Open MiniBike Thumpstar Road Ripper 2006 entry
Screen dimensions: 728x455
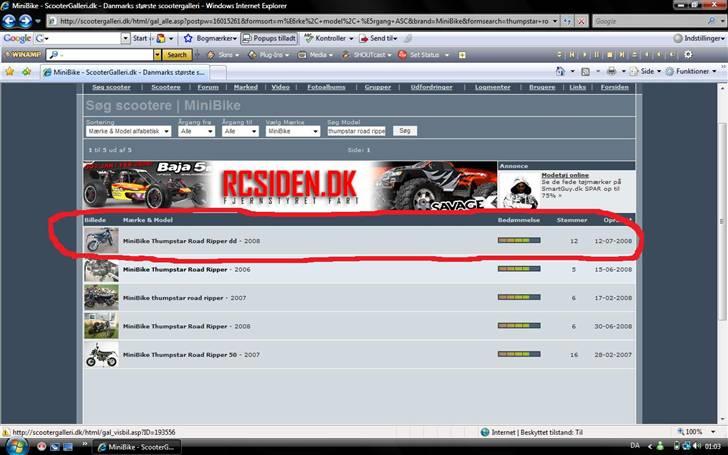(x=186, y=269)
